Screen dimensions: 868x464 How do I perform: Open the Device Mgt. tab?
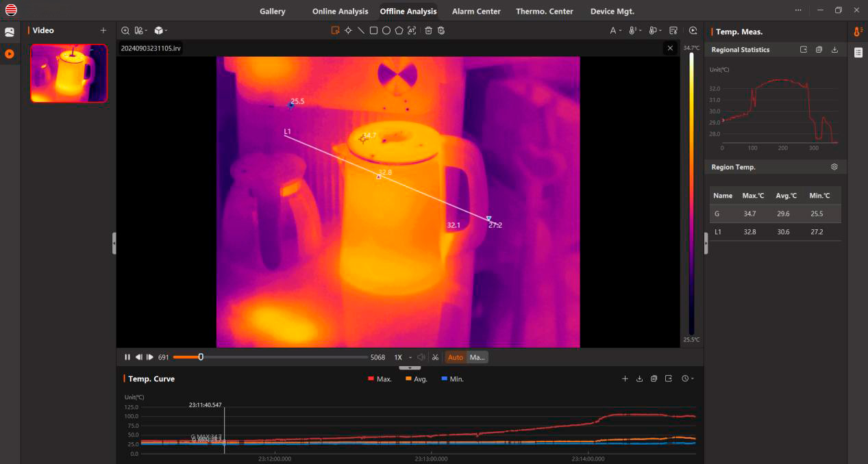(x=612, y=11)
